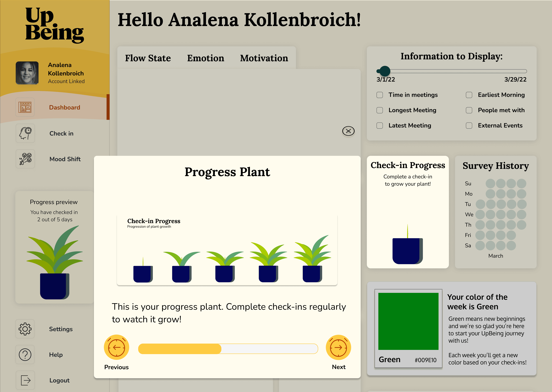This screenshot has width=552, height=392.
Task: Select the Flow State tab
Action: point(148,58)
